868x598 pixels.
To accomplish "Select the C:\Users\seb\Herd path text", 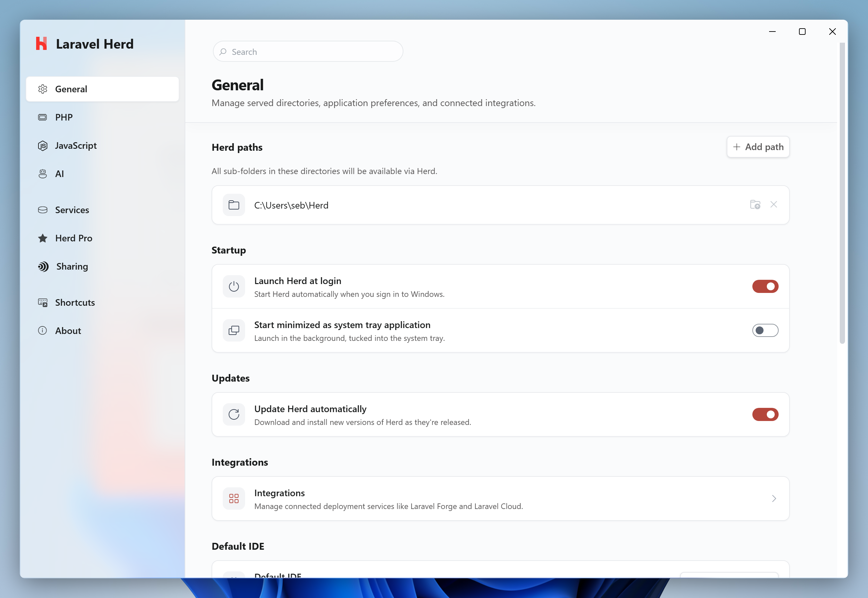I will pos(291,205).
